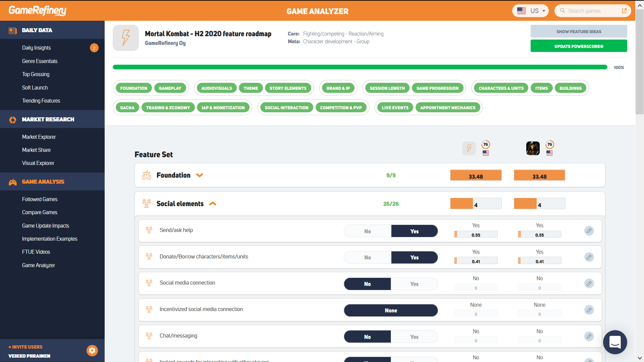Open the Daily Data newspaper icon
The height and width of the screenshot is (362, 644).
tap(13, 31)
